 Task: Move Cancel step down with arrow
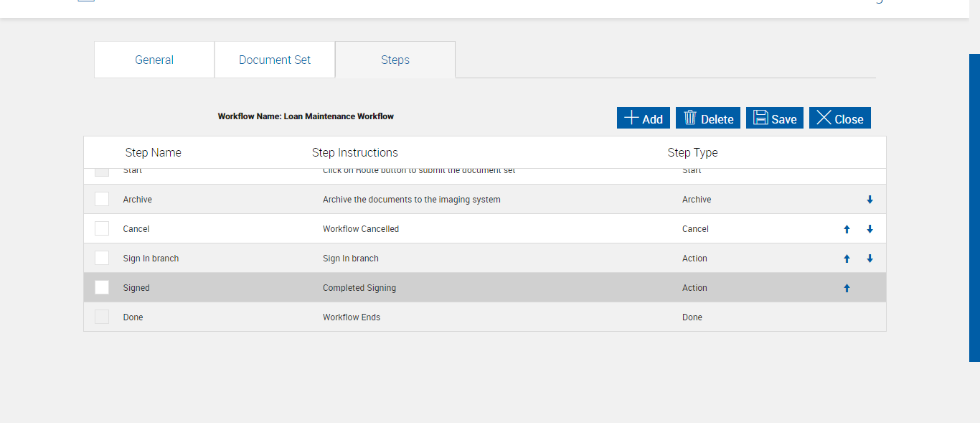coord(870,229)
